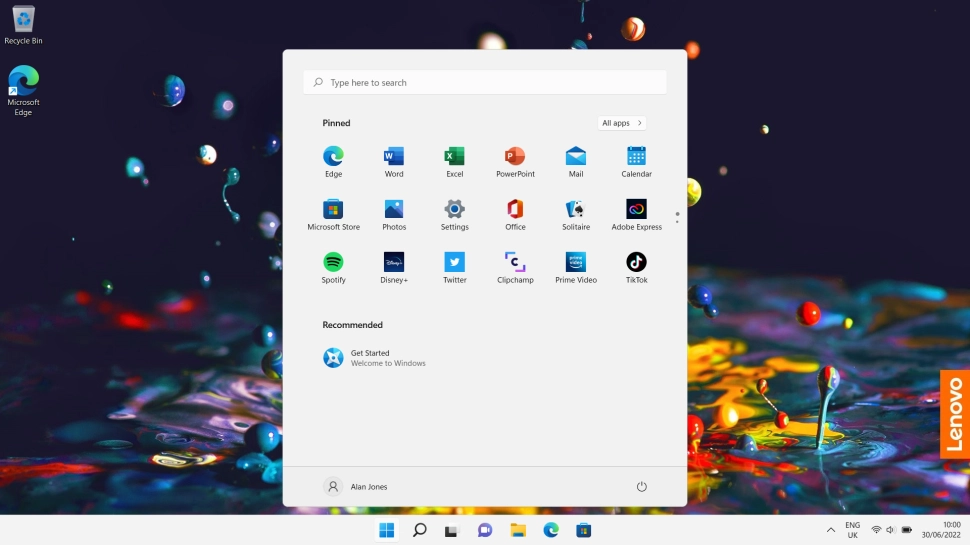Click the Type here to search field
The image size is (970, 545).
485,82
